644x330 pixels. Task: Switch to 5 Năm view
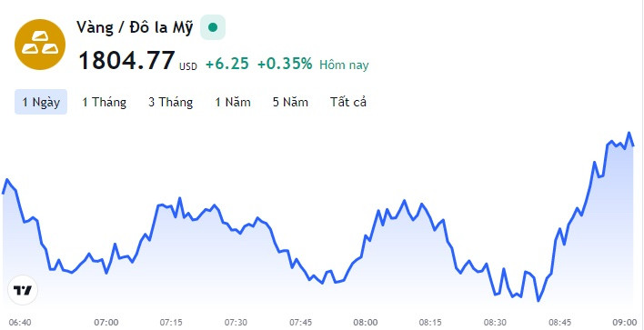click(x=290, y=102)
